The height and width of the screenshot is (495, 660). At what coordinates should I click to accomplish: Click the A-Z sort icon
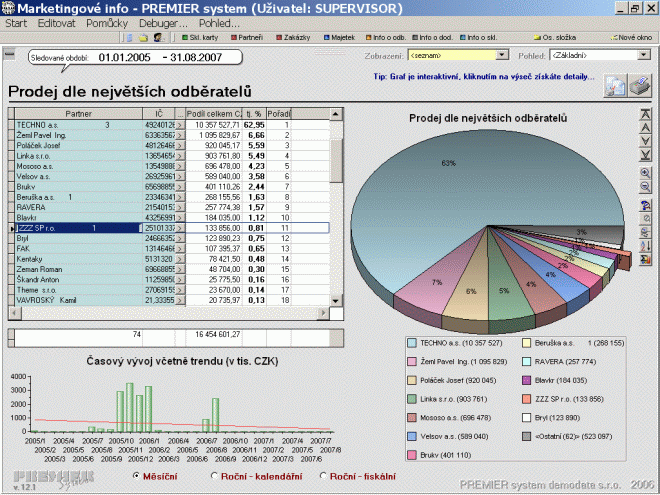click(645, 246)
